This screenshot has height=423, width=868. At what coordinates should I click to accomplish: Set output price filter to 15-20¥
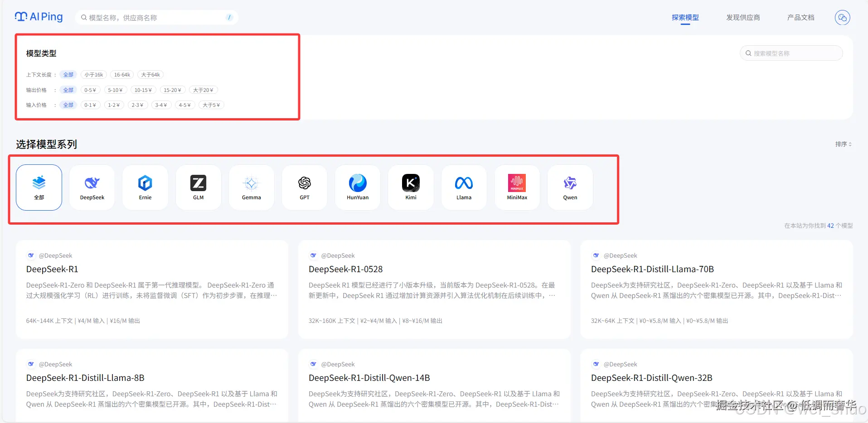(x=173, y=90)
